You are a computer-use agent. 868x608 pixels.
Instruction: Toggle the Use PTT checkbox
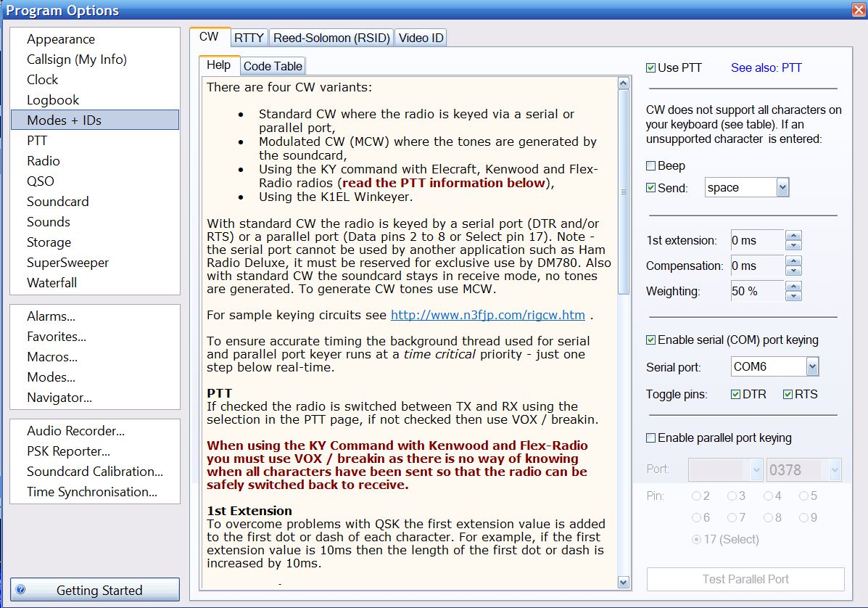(x=651, y=68)
